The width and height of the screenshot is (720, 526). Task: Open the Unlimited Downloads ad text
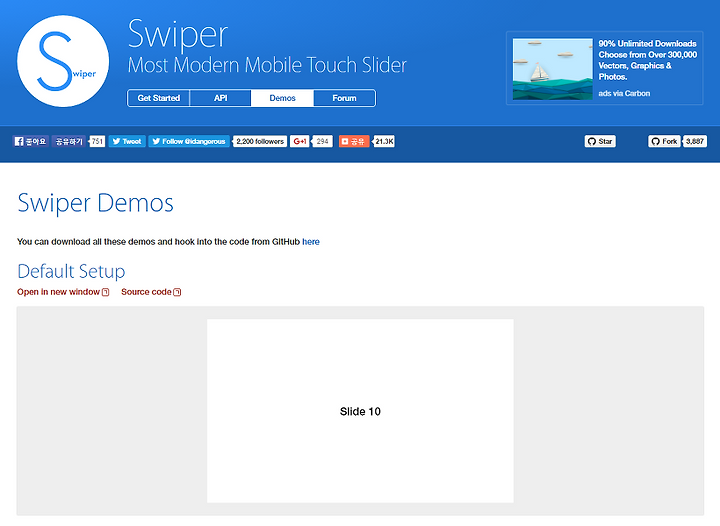647,60
